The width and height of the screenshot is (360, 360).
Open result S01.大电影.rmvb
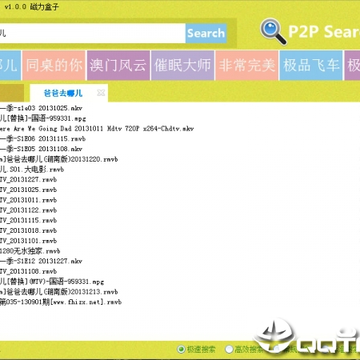pyautogui.click(x=32, y=170)
